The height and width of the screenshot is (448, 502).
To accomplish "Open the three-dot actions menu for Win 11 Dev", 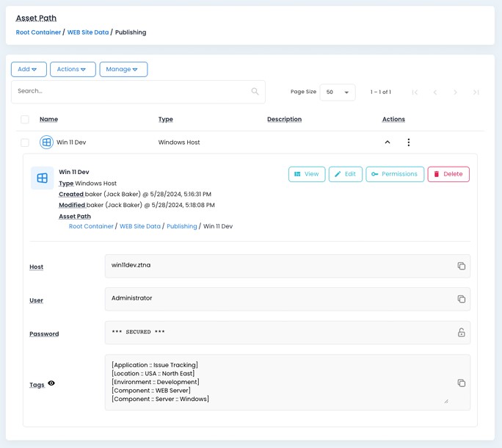I will [x=409, y=142].
